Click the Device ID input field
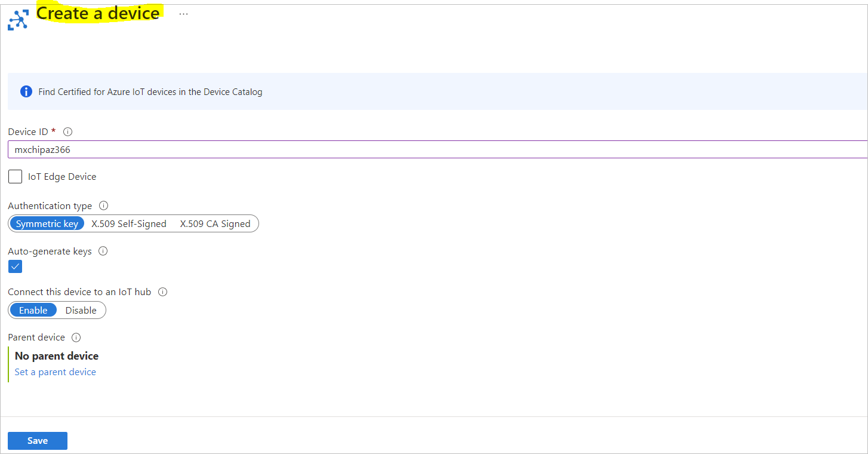This screenshot has width=868, height=454. tap(438, 149)
